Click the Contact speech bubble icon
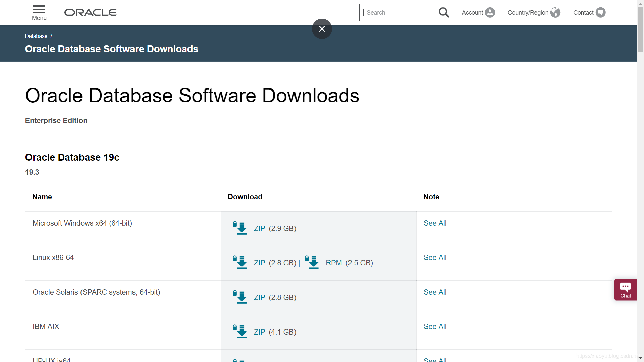This screenshot has width=644, height=362. tap(601, 13)
